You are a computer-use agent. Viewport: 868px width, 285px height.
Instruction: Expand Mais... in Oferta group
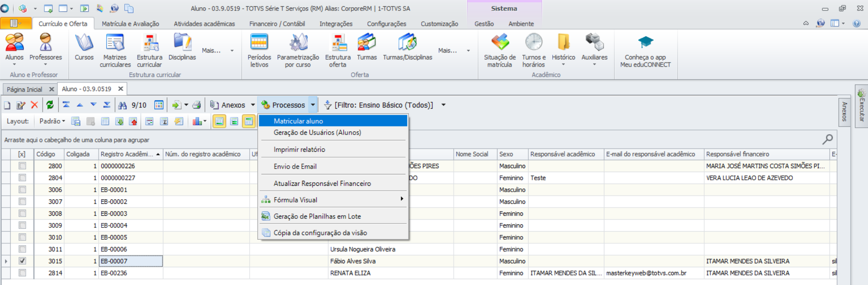click(x=454, y=50)
